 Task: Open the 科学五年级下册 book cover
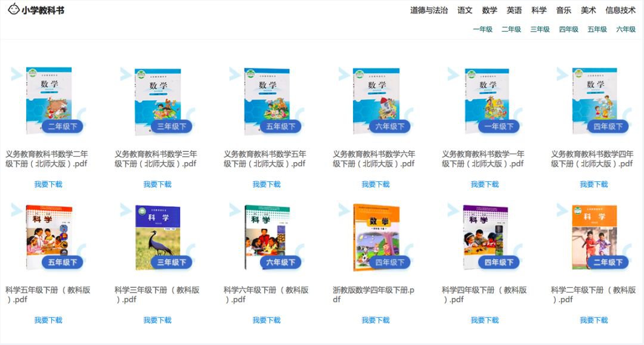pos(49,237)
